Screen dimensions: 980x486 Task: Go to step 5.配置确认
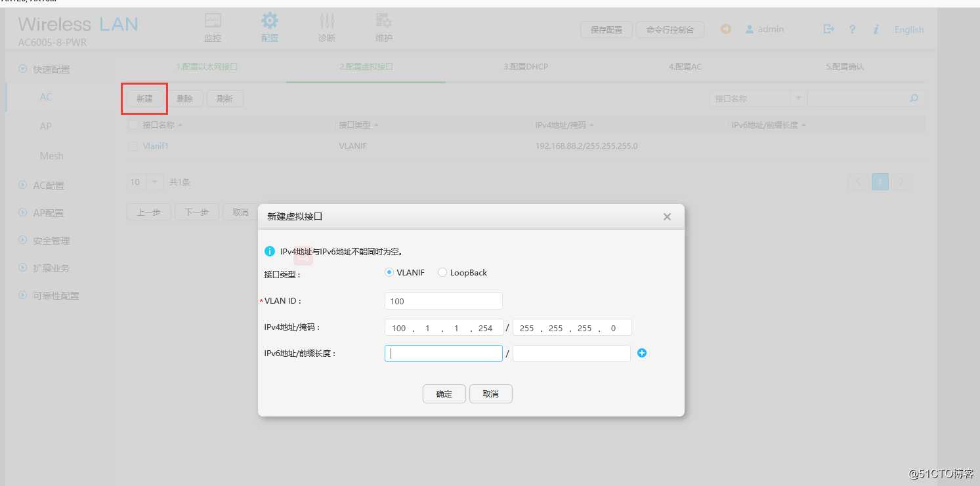click(x=845, y=67)
